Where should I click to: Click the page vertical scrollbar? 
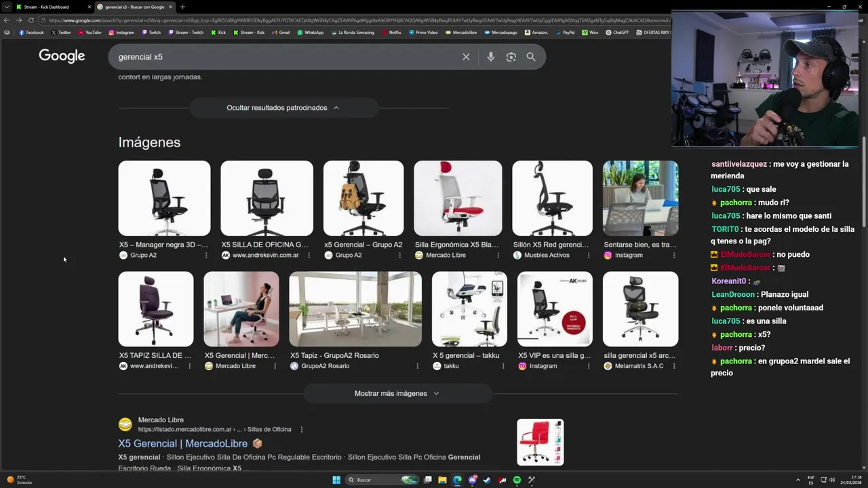pyautogui.click(x=864, y=181)
